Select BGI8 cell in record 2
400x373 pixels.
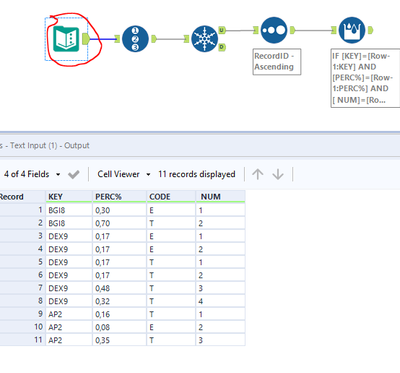click(x=69, y=223)
